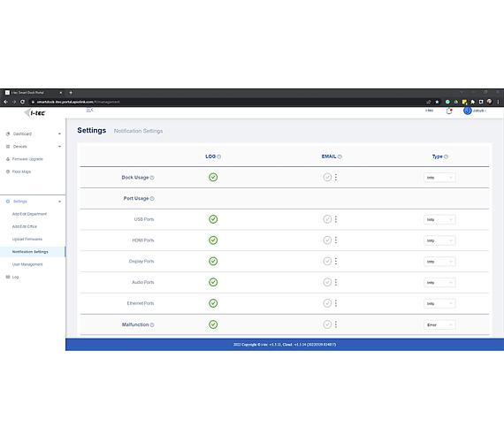
Task: Expand the Dashboard sidebar menu arrow
Action: [x=59, y=133]
